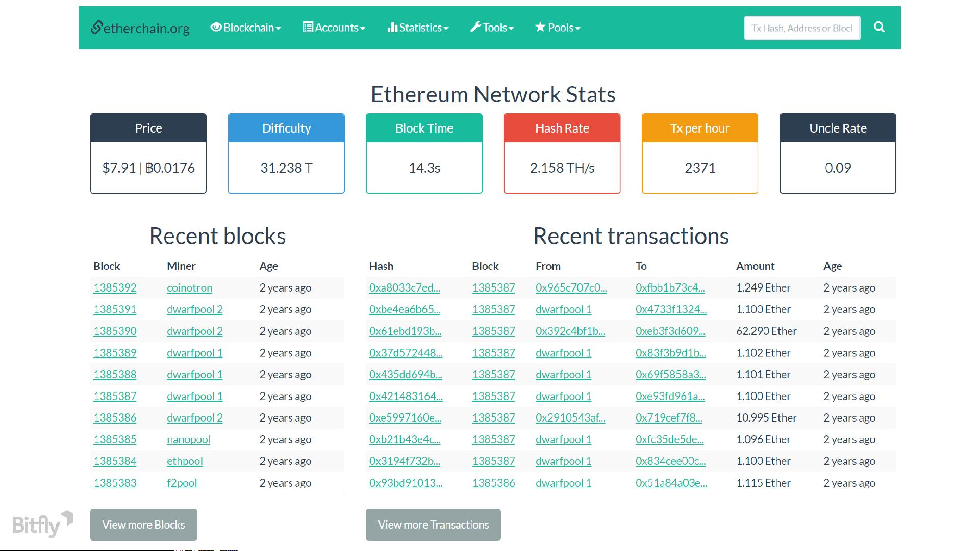Select the 62.290 Ether amount

click(x=766, y=331)
